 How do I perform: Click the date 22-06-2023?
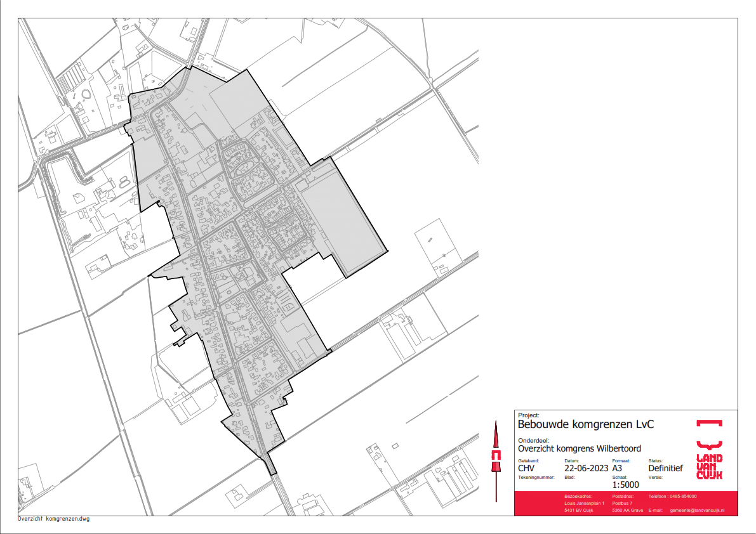point(581,469)
